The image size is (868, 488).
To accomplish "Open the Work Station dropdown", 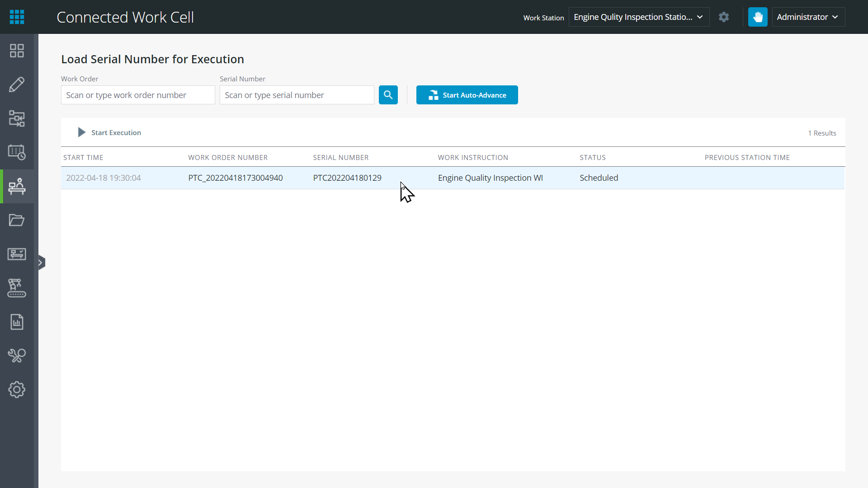I will tap(639, 17).
